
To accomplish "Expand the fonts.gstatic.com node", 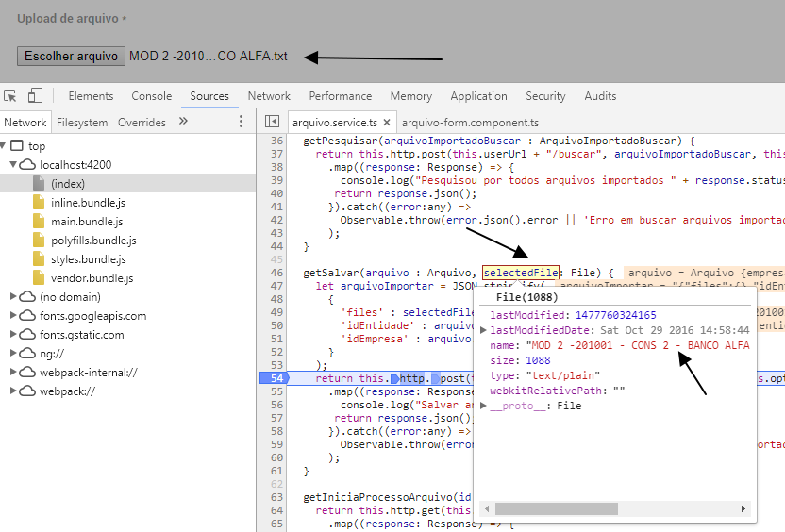I will pos(13,334).
